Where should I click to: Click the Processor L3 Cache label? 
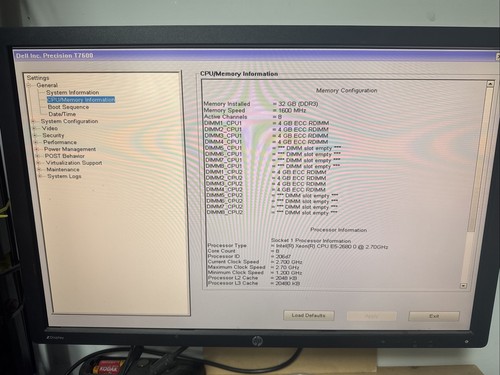pyautogui.click(x=233, y=283)
